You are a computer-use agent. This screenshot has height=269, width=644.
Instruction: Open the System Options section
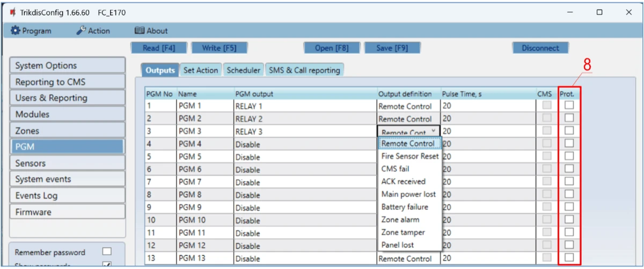click(67, 65)
